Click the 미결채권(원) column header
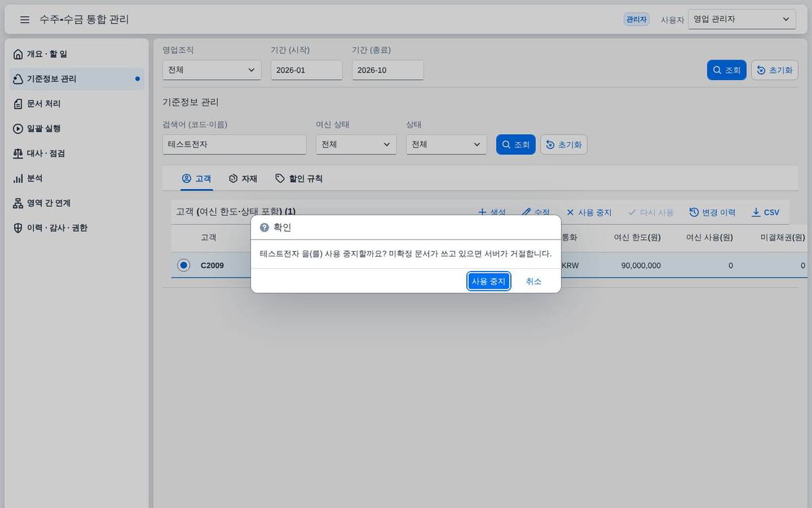812x508 pixels. click(783, 238)
